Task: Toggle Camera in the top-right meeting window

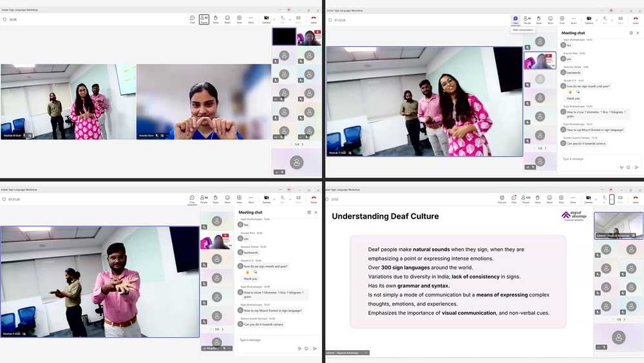Action: (x=589, y=20)
